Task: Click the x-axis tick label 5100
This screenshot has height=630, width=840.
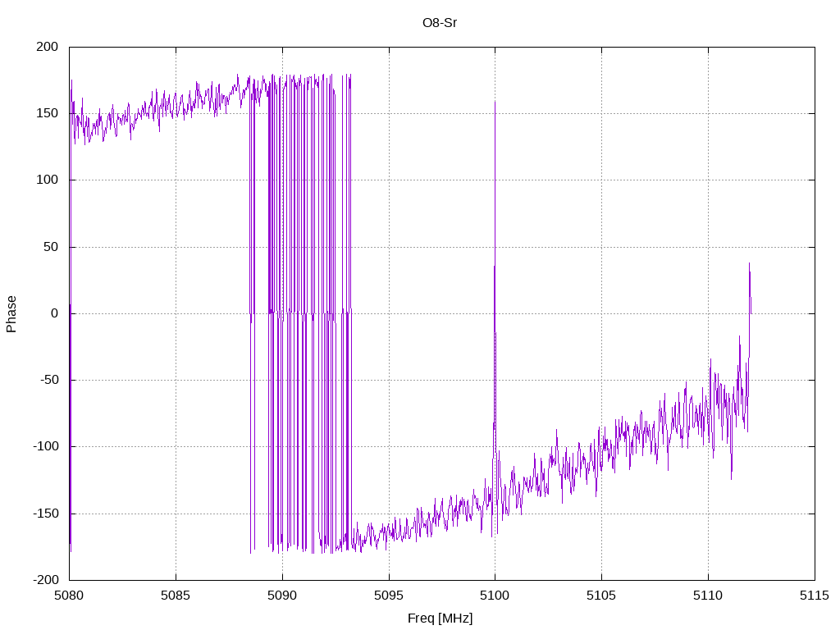Action: pyautogui.click(x=495, y=596)
